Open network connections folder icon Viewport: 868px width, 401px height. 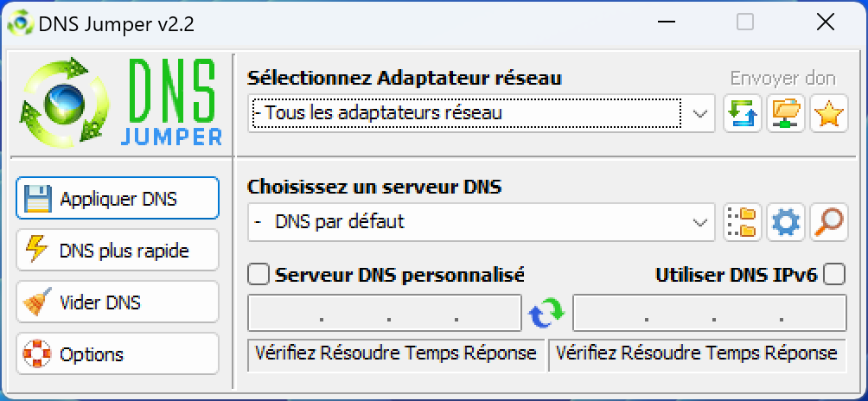[786, 113]
